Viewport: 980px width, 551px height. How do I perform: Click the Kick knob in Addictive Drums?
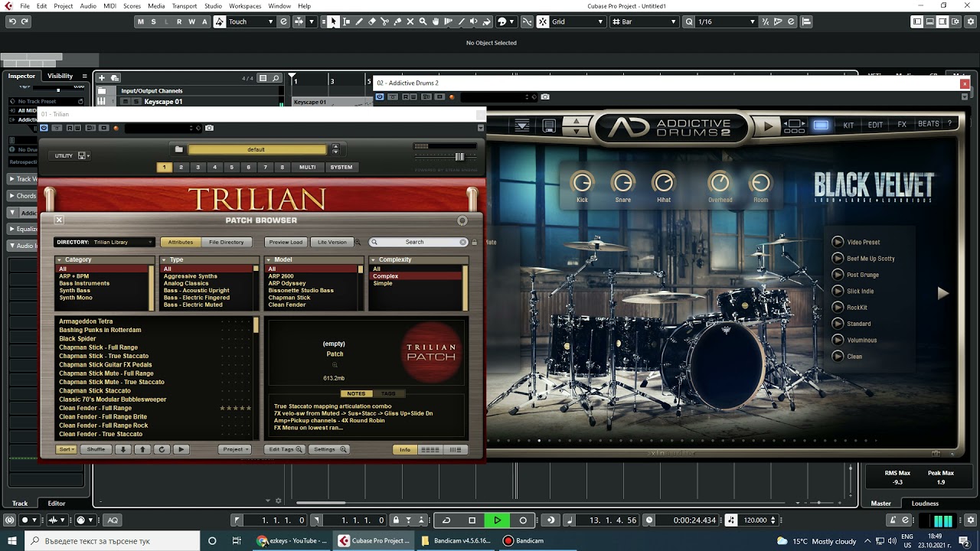pos(583,182)
